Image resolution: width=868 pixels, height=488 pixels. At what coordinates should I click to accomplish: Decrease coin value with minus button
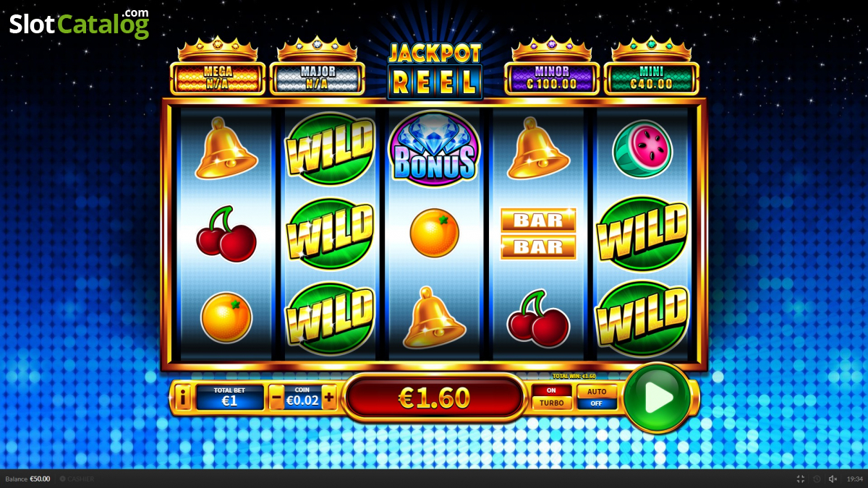coord(276,397)
